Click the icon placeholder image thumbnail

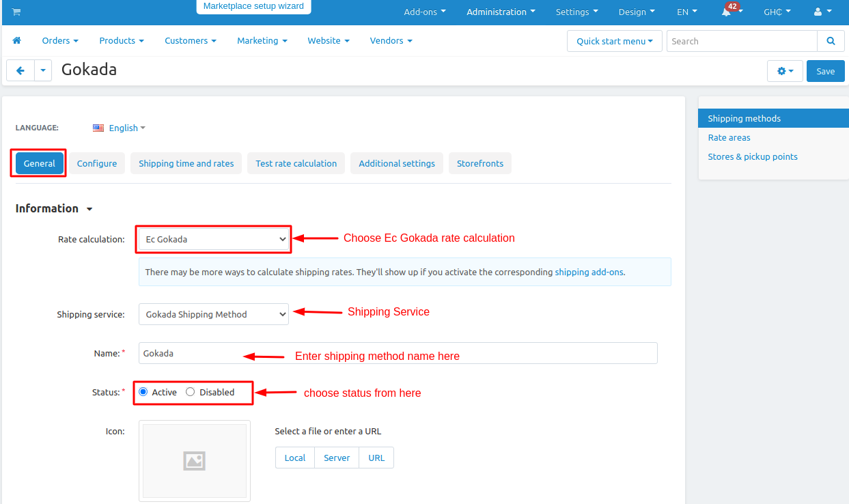coord(195,461)
